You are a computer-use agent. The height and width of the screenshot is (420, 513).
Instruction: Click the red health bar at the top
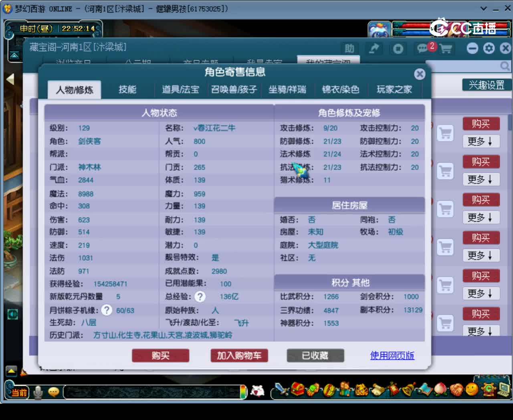coord(413,26)
